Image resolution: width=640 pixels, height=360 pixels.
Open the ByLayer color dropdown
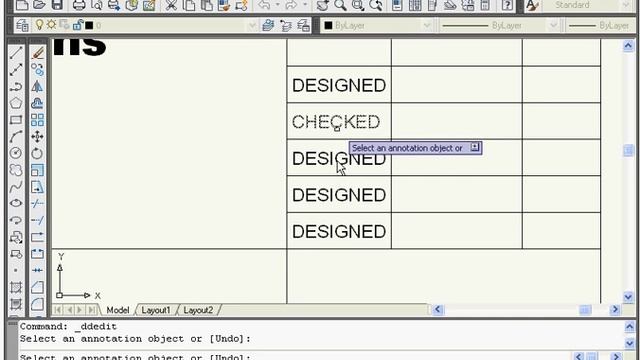pos(427,26)
